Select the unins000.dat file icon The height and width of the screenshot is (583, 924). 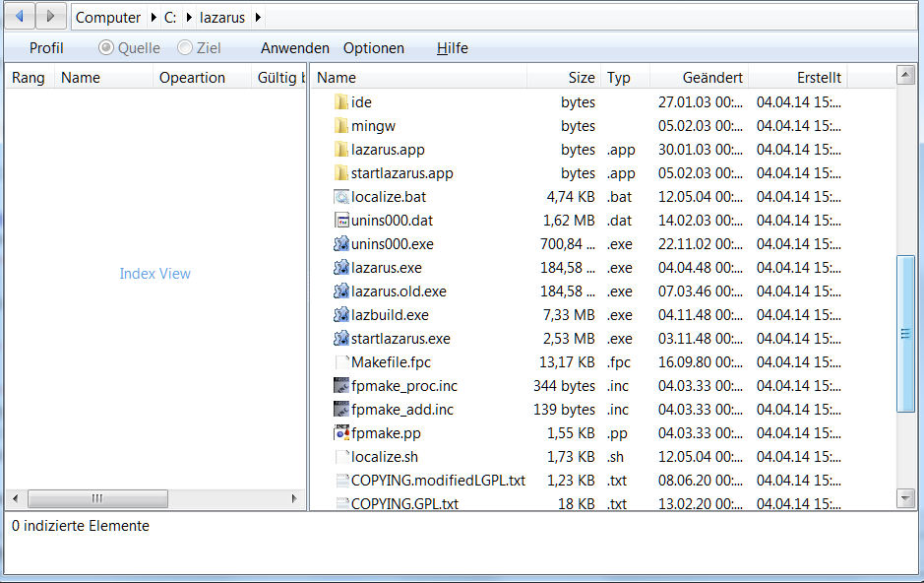341,221
